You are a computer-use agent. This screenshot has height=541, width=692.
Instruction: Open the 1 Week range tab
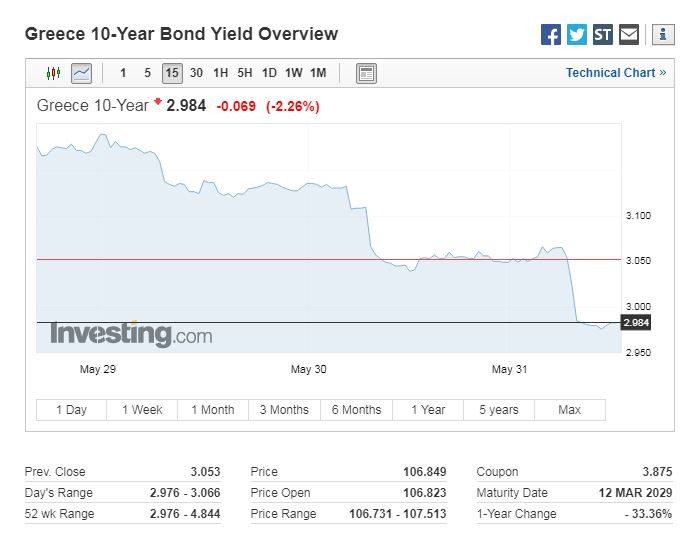[142, 410]
